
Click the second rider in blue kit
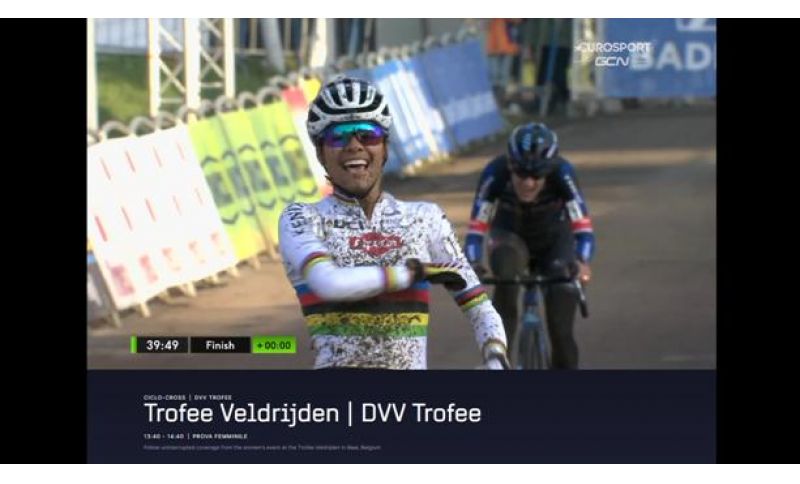[x=531, y=245]
